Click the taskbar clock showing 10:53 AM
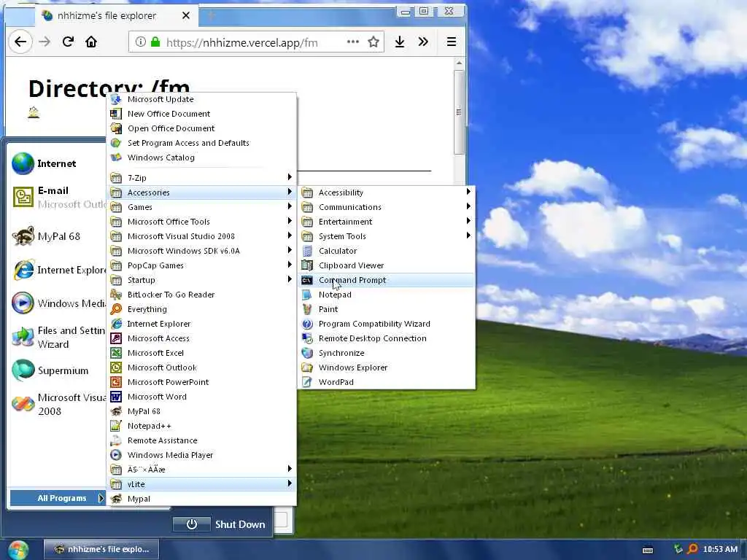Image resolution: width=747 pixels, height=560 pixels. 720,549
